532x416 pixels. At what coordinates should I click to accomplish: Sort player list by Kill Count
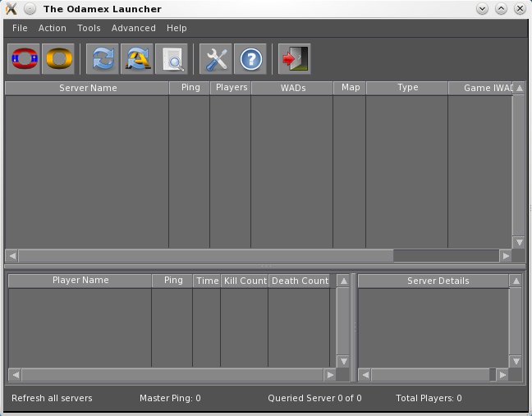coord(245,281)
